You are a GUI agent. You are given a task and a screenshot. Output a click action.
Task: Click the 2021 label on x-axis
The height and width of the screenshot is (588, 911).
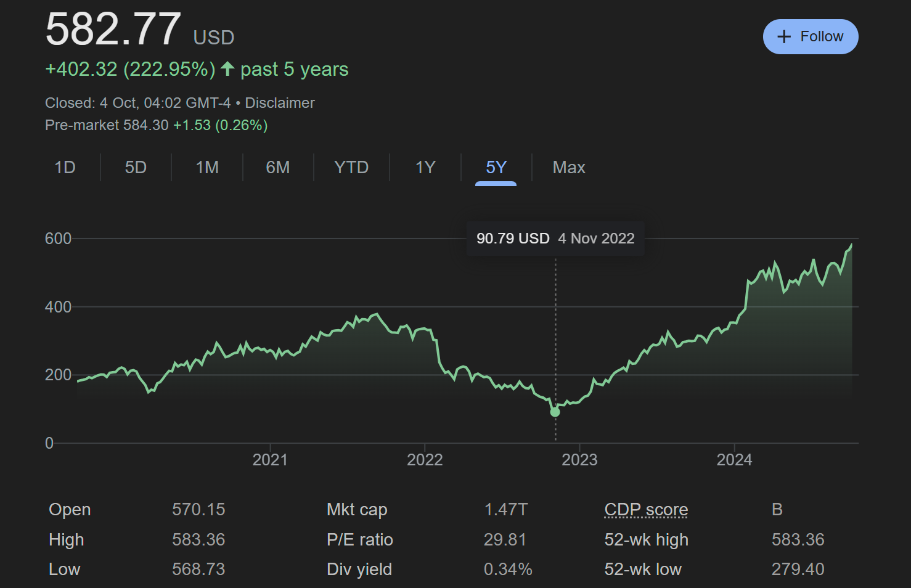pos(270,460)
